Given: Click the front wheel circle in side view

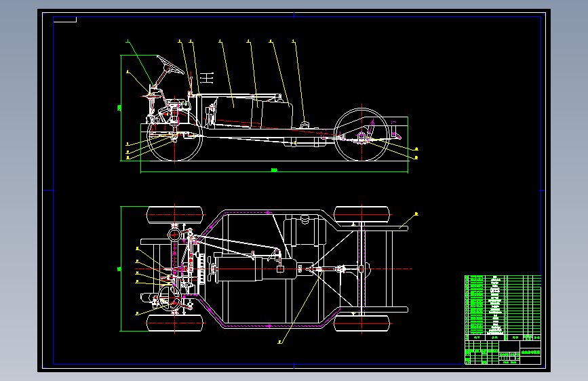Looking at the screenshot, I should [175, 135].
